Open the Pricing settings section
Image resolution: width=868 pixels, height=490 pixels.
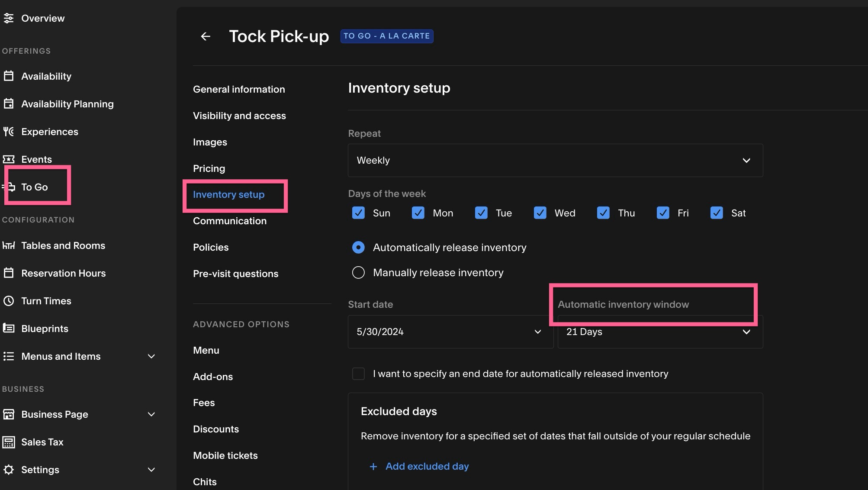pos(209,168)
